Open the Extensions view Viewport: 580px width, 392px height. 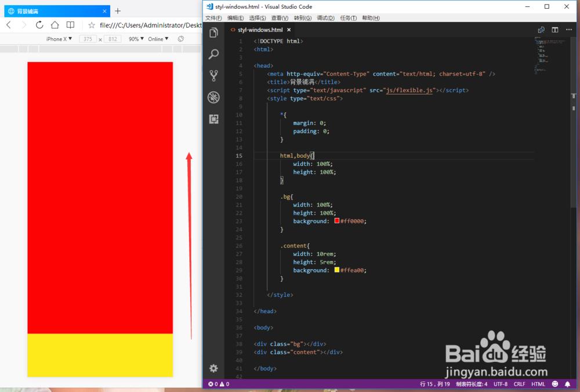click(213, 119)
